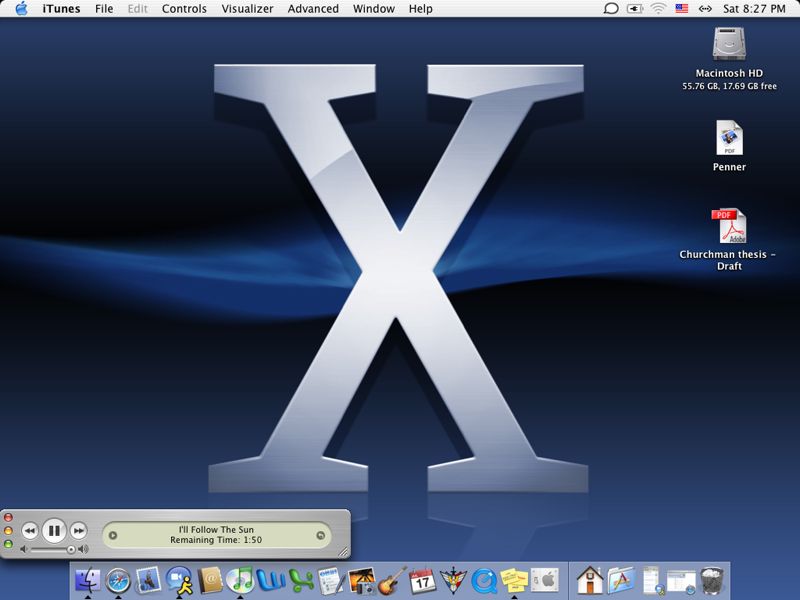800x600 pixels.
Task: Open the Trash in the Dock
Action: tap(712, 581)
